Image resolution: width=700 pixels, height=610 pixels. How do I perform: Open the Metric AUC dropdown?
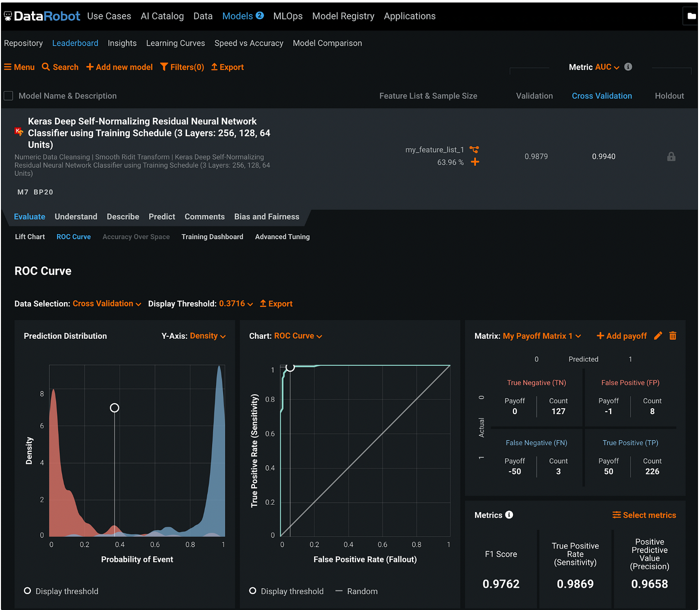click(x=607, y=67)
